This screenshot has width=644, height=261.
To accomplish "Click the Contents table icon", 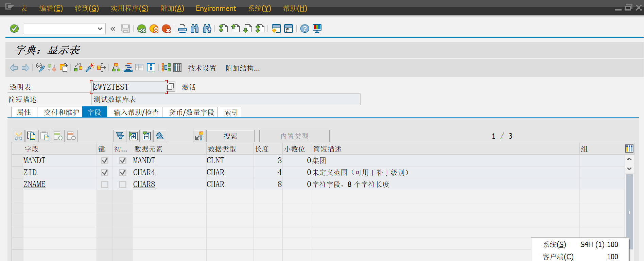I will pos(177,68).
